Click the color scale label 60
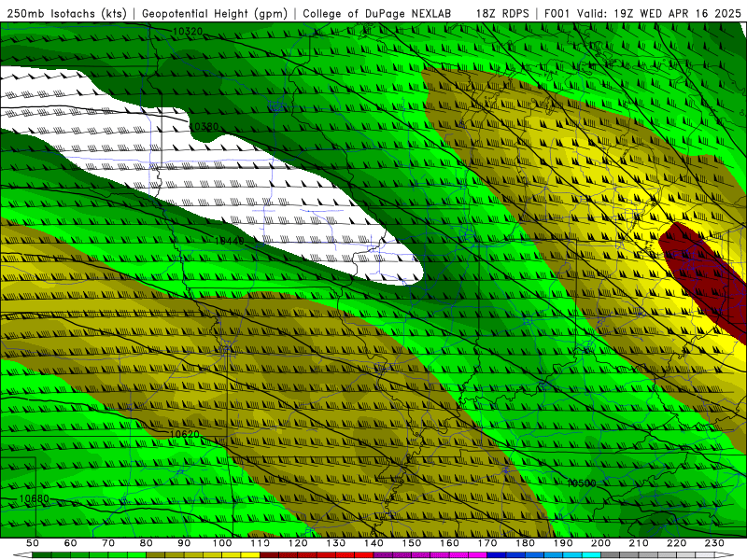The image size is (747, 560). [x=71, y=543]
